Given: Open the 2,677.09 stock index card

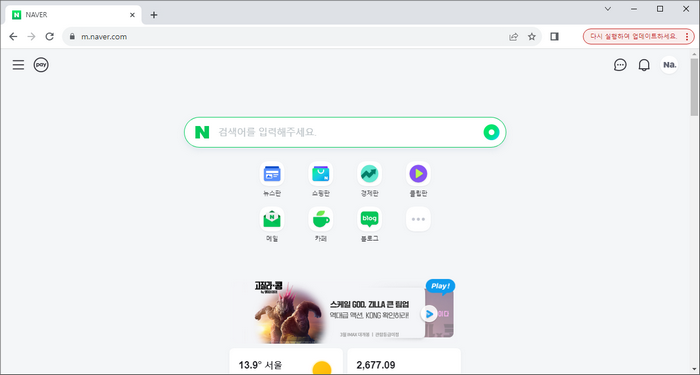Looking at the screenshot, I should (404, 362).
